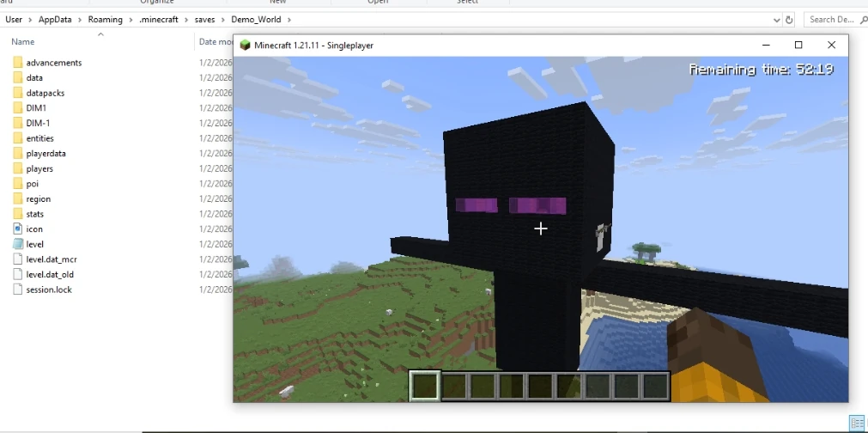Expand the chevron after User breadcrumb
The image size is (868, 433).
[30, 20]
